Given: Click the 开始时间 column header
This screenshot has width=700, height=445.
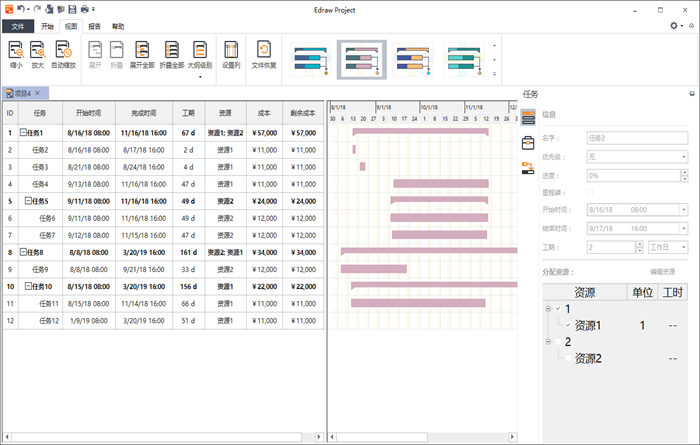Looking at the screenshot, I should coord(88,113).
